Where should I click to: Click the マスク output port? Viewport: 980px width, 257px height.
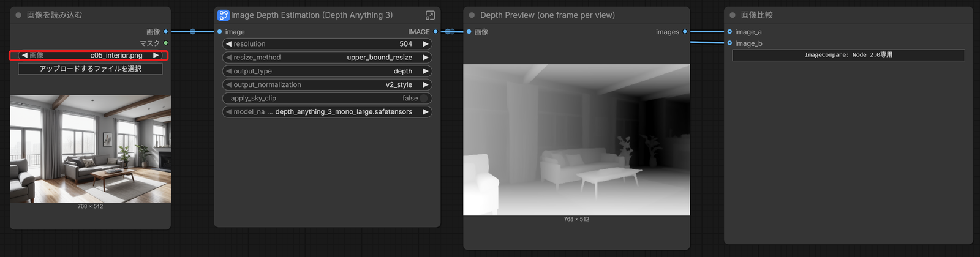pyautogui.click(x=165, y=43)
